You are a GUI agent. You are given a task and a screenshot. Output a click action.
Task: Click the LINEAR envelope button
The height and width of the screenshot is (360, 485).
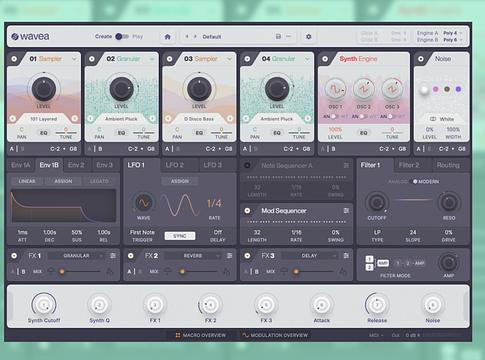pyautogui.click(x=27, y=181)
